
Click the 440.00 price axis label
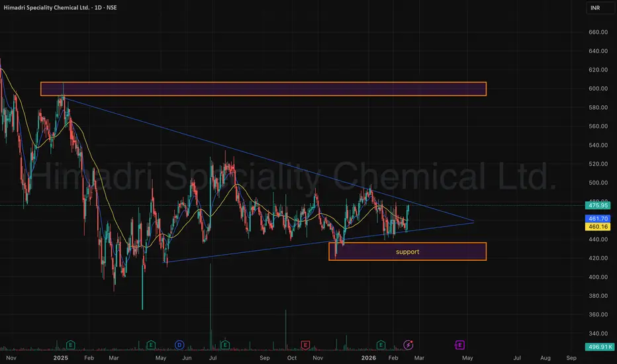(598, 240)
